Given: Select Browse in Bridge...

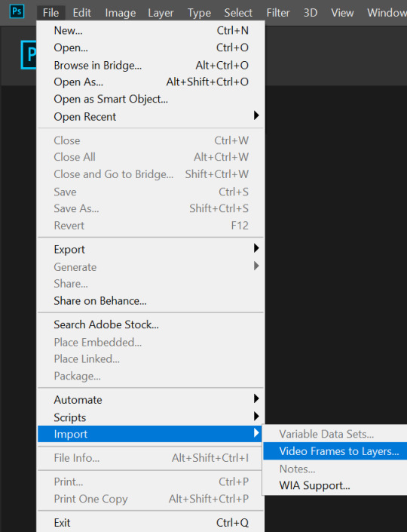Looking at the screenshot, I should point(151,65).
